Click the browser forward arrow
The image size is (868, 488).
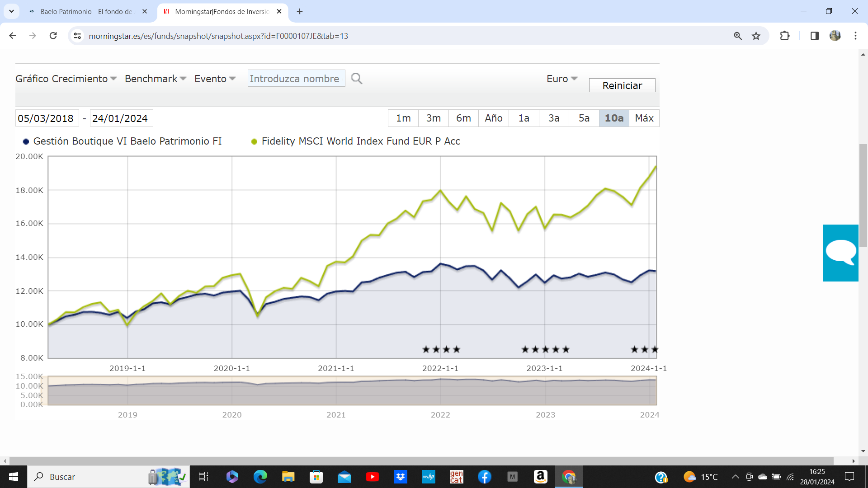point(33,36)
